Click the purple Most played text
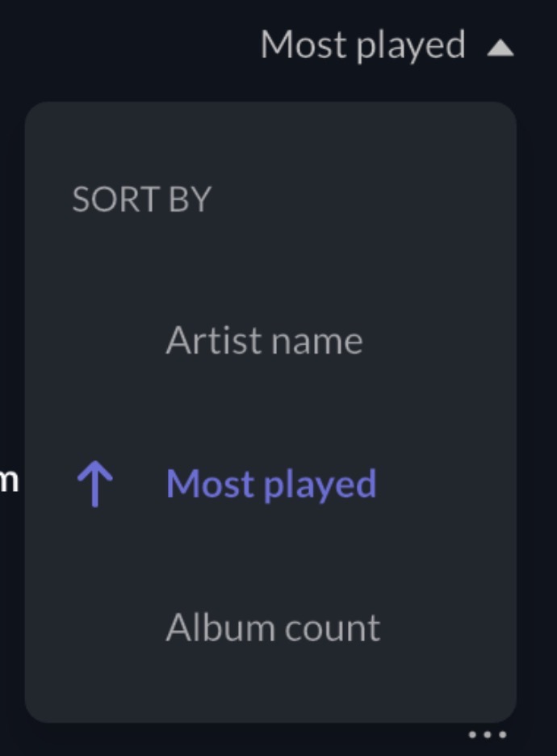 pos(271,484)
